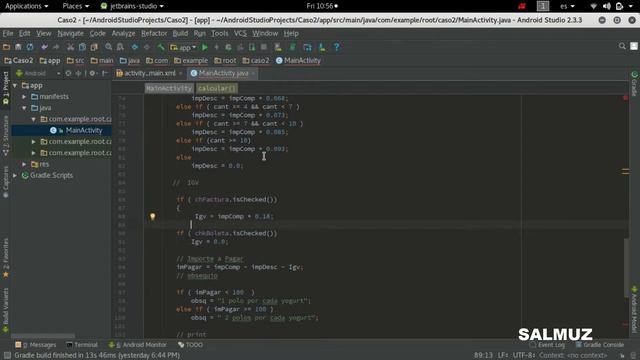
Task: Expand the Gradle Scripts node
Action: coord(15,176)
